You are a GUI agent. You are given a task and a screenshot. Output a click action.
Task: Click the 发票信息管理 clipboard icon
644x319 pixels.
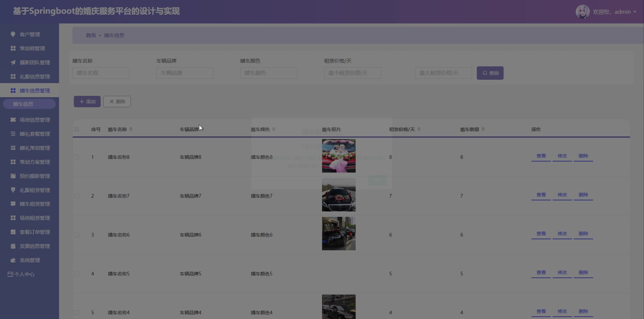(13, 246)
